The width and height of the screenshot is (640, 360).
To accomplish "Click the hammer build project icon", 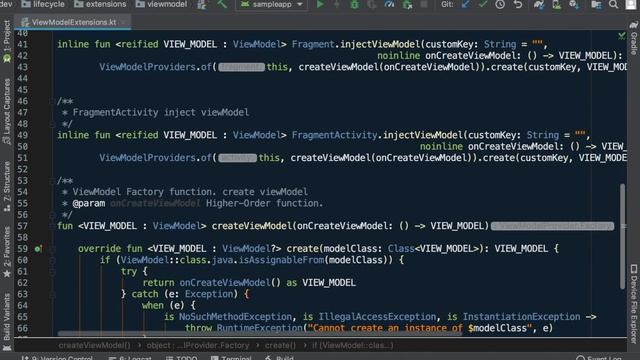I will click(x=222, y=4).
